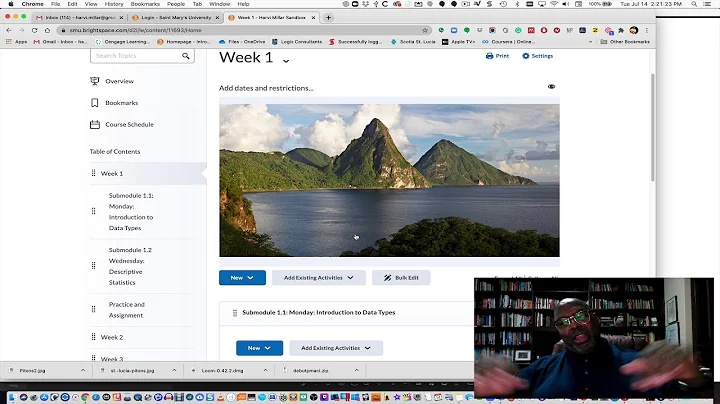
Task: Open the Overview section
Action: (x=119, y=81)
